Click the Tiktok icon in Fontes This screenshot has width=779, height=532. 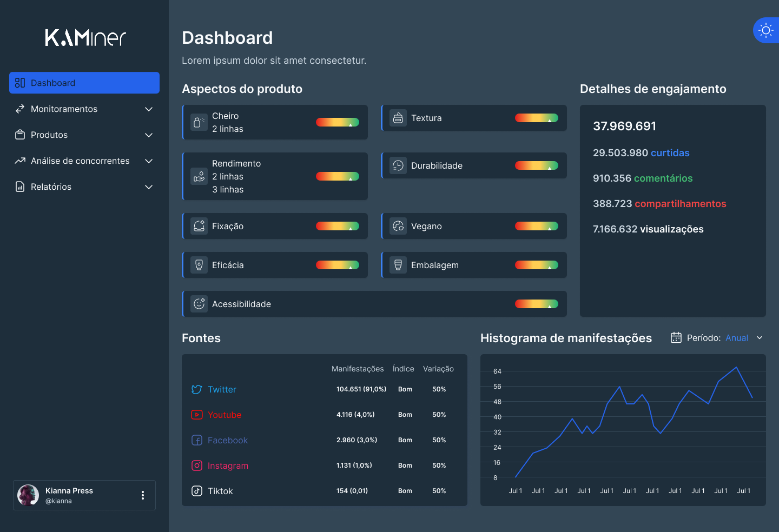197,491
